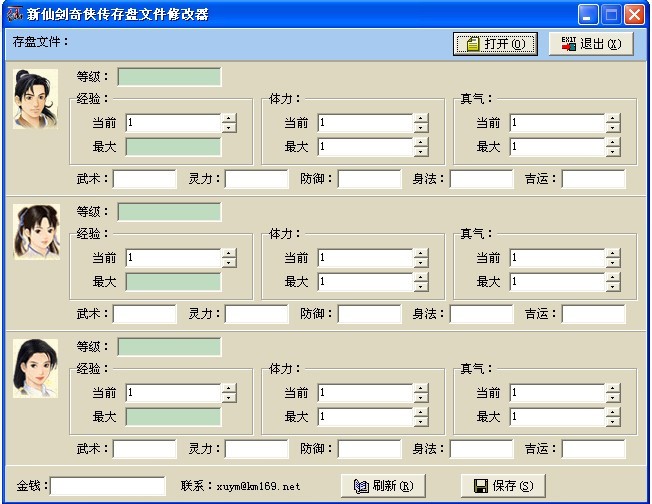Click the 存盘文件 label at top
The image size is (652, 504).
(40, 42)
